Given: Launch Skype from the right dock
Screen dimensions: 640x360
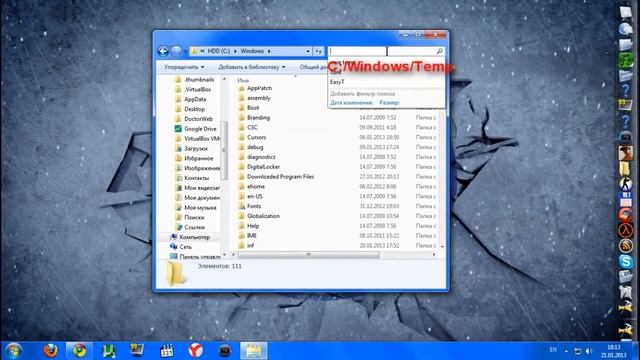Looking at the screenshot, I should click(x=626, y=261).
